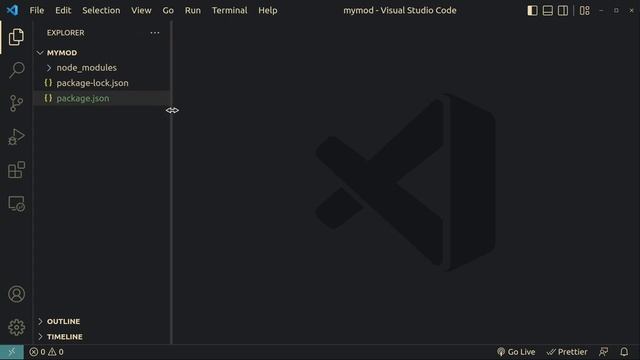Open the Run menu
This screenshot has height=360, width=640.
click(x=193, y=10)
